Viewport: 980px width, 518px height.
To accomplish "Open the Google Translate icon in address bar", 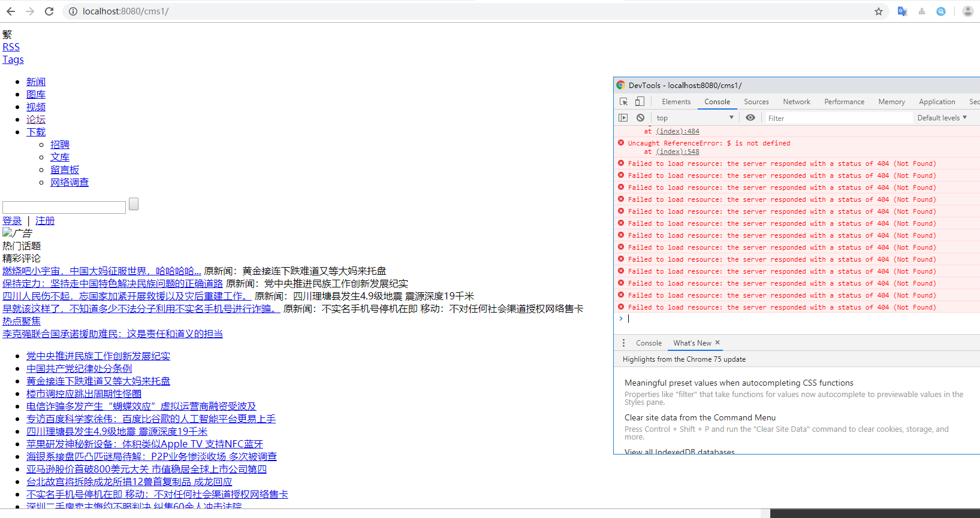I will tap(902, 11).
